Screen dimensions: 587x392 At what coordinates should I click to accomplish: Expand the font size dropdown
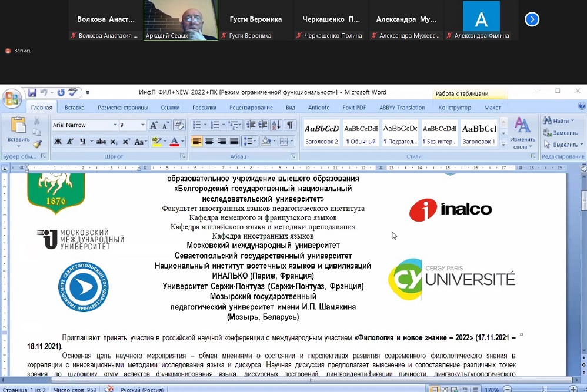click(142, 125)
